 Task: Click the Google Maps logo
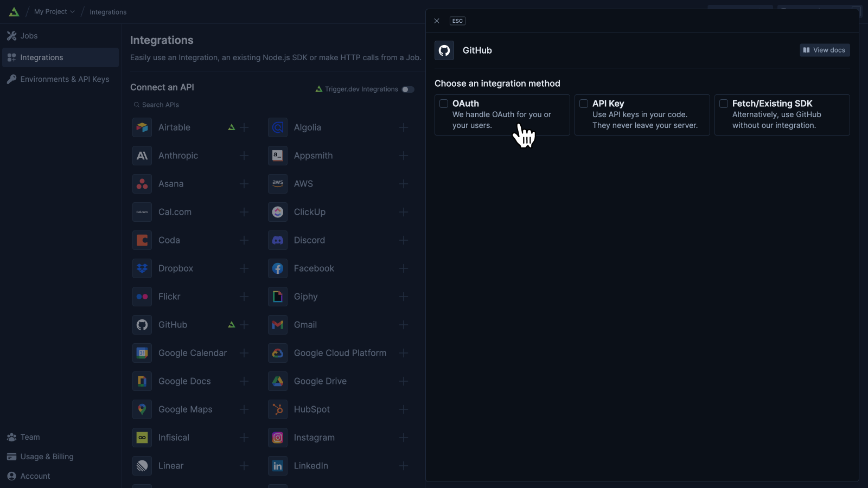(142, 409)
